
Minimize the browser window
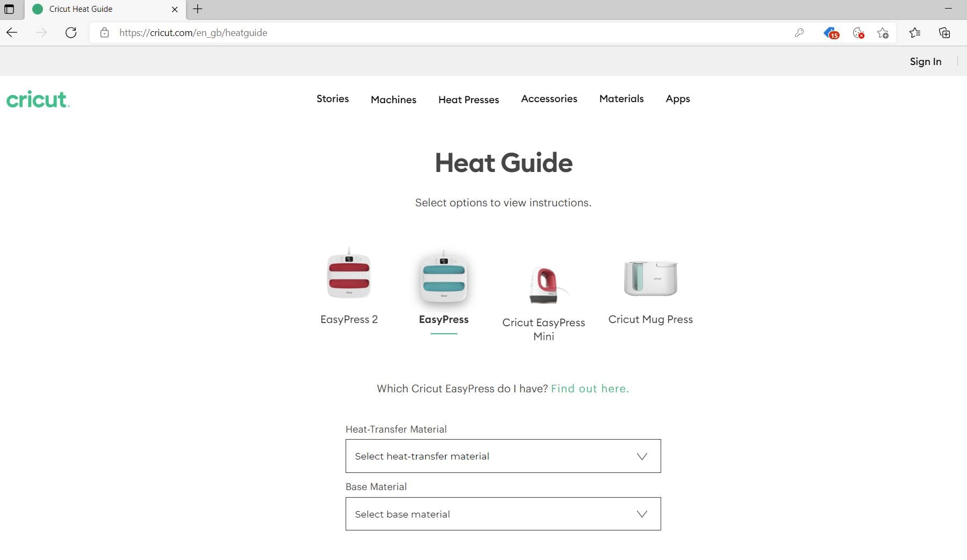click(948, 9)
